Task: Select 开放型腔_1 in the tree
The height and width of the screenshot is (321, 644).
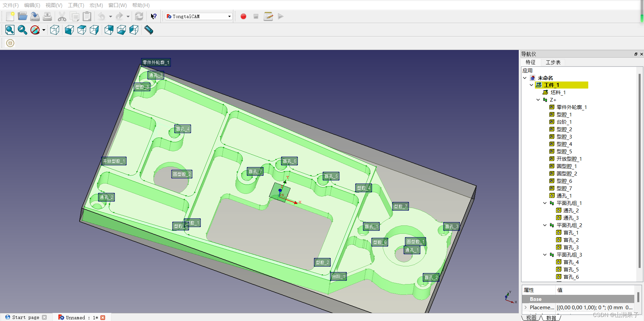Action: (x=569, y=159)
